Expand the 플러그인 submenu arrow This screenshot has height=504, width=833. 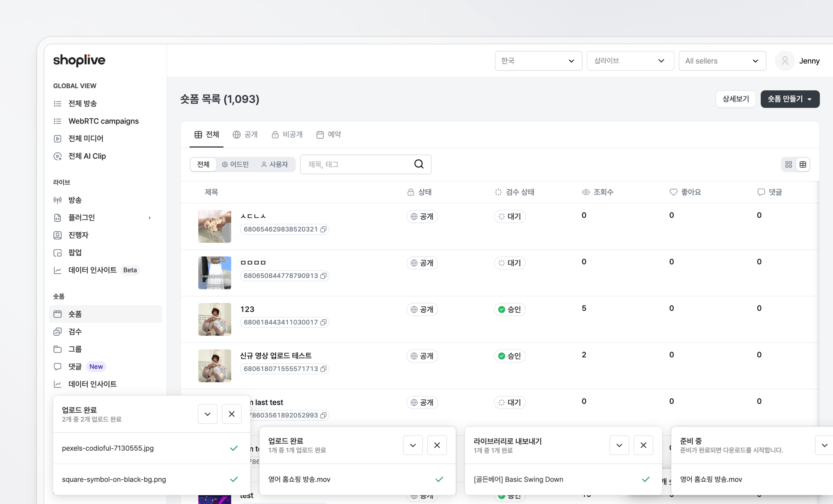coord(150,218)
